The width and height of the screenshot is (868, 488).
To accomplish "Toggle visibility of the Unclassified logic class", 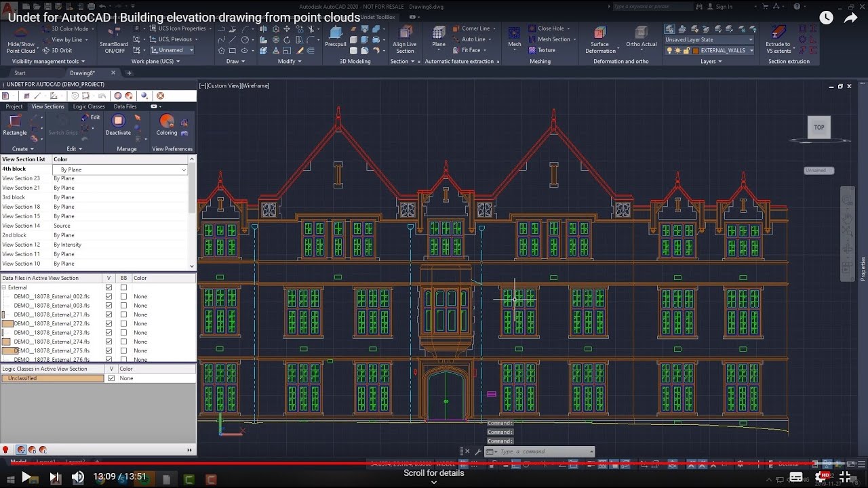I will tap(111, 378).
